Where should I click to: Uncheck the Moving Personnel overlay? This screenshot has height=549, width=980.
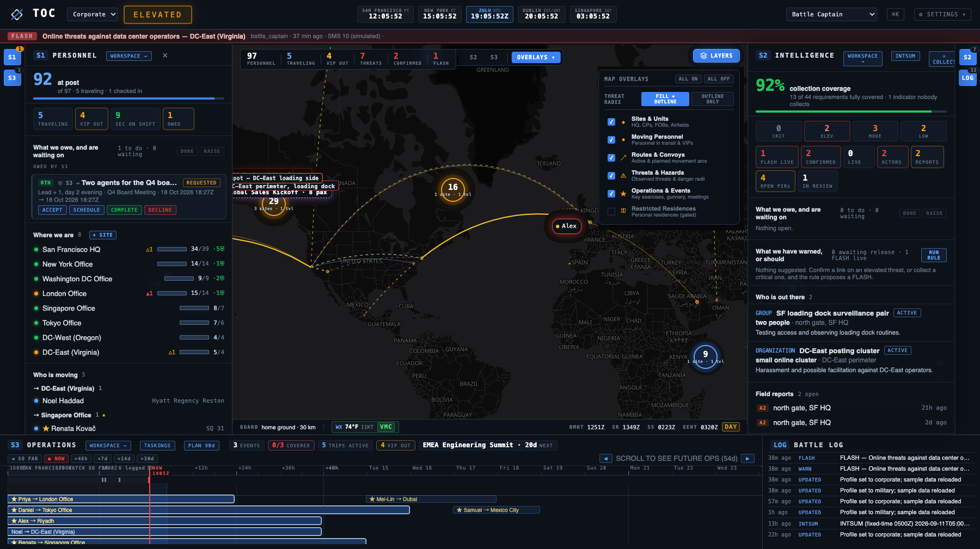[611, 140]
